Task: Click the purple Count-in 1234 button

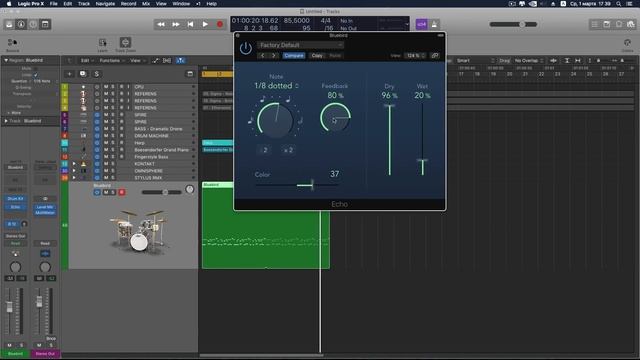Action: tap(422, 24)
